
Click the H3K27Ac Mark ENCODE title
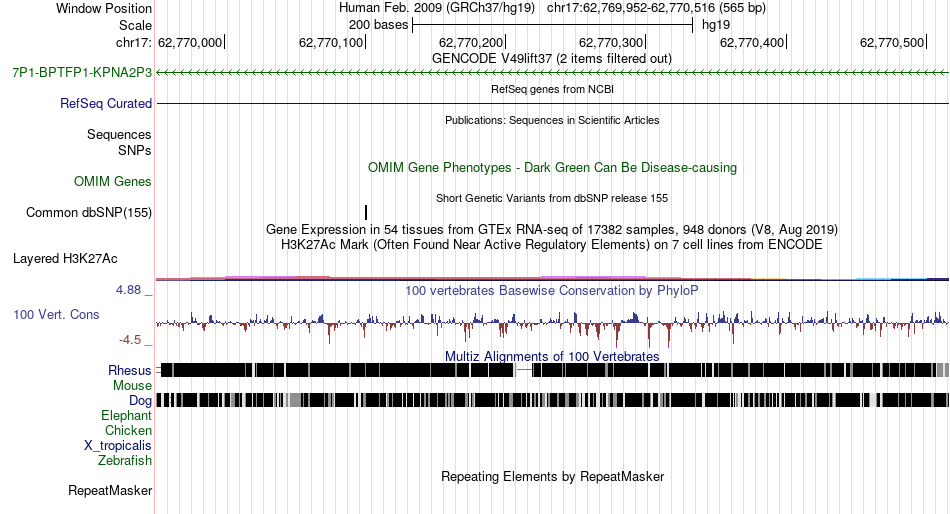(x=552, y=245)
